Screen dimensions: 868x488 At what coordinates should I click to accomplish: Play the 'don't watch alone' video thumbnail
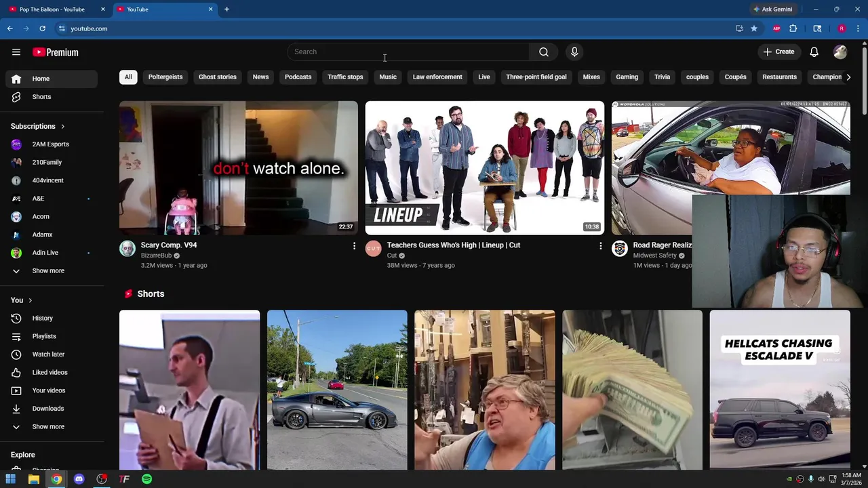click(239, 168)
